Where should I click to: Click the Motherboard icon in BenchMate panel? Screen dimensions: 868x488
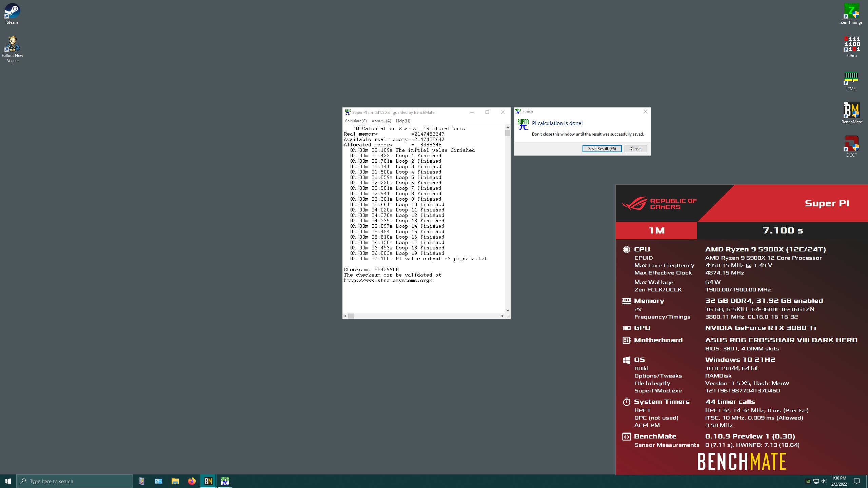tap(626, 340)
